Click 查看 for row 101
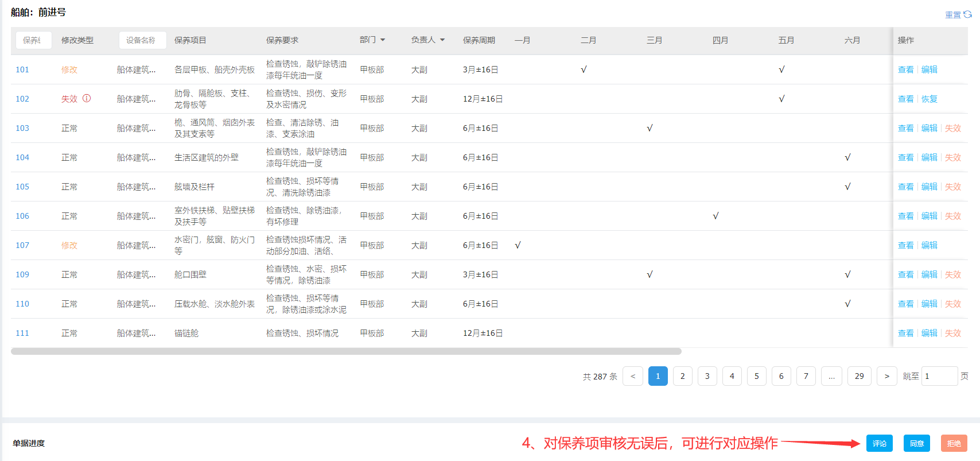Screen dimensions: 980x461 [906, 69]
